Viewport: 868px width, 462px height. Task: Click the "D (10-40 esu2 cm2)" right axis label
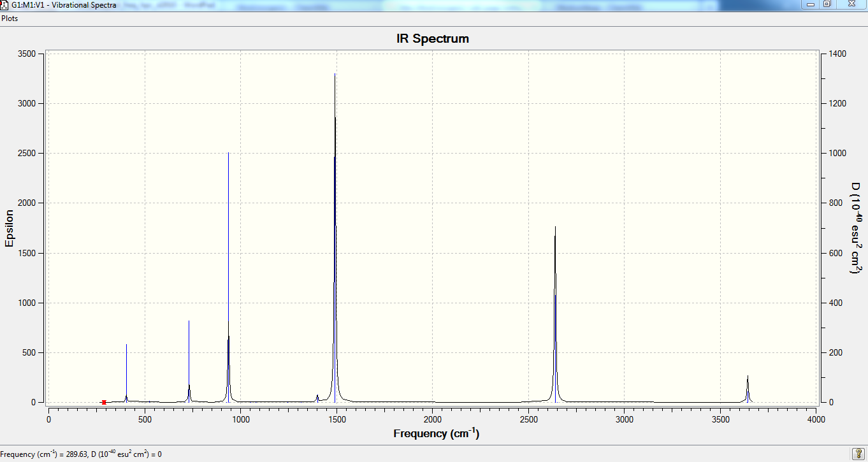click(856, 228)
